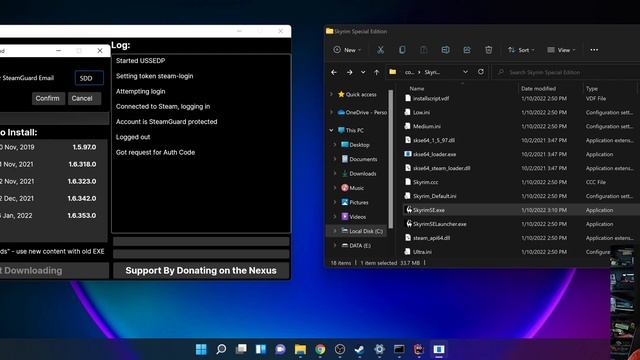Click the navigation pane vertical scrollbar
This screenshot has width=640, height=360.
click(391, 159)
